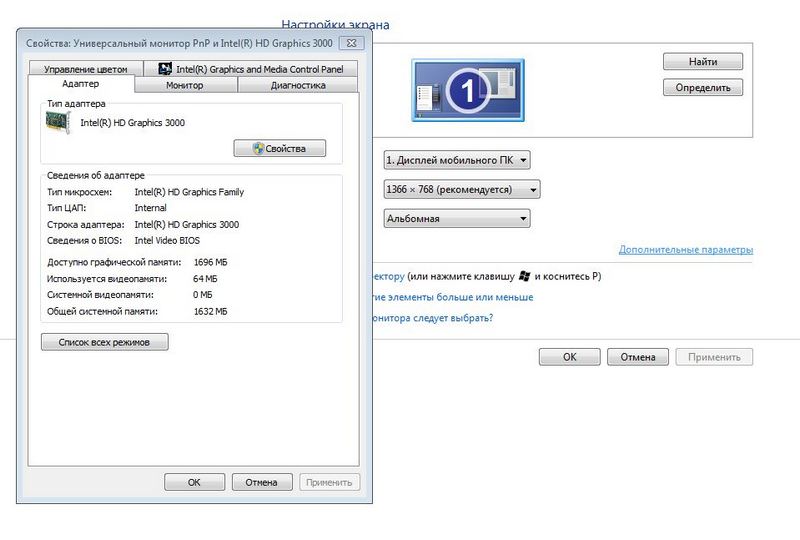The height and width of the screenshot is (540, 800).
Task: Open the Альбомная orientation dropdown
Action: click(x=456, y=218)
